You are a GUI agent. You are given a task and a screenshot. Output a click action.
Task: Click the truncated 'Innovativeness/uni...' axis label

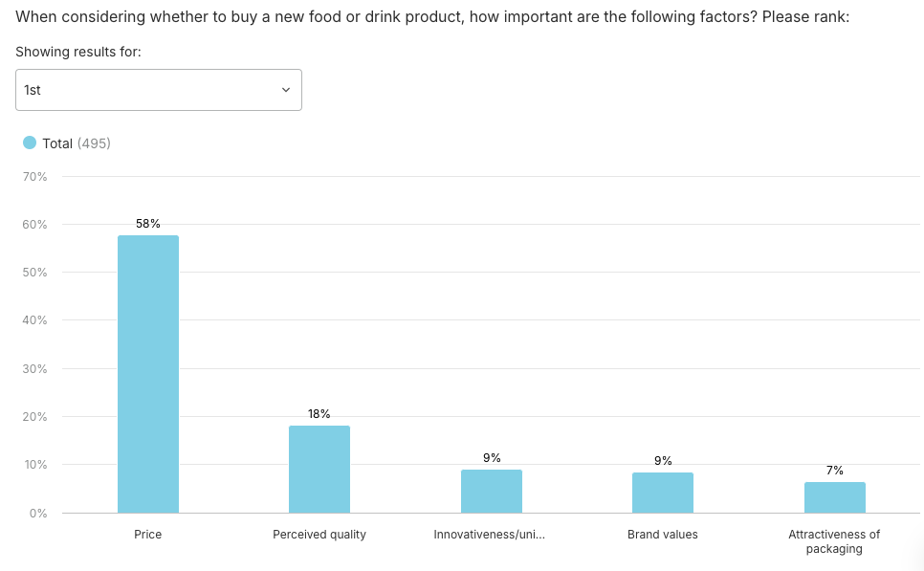click(491, 535)
